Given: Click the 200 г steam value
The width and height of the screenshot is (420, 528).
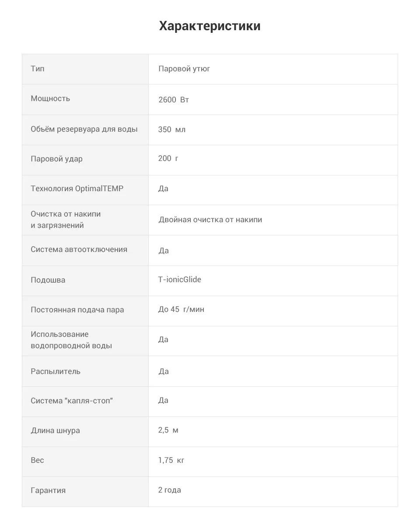Looking at the screenshot, I should point(168,158).
